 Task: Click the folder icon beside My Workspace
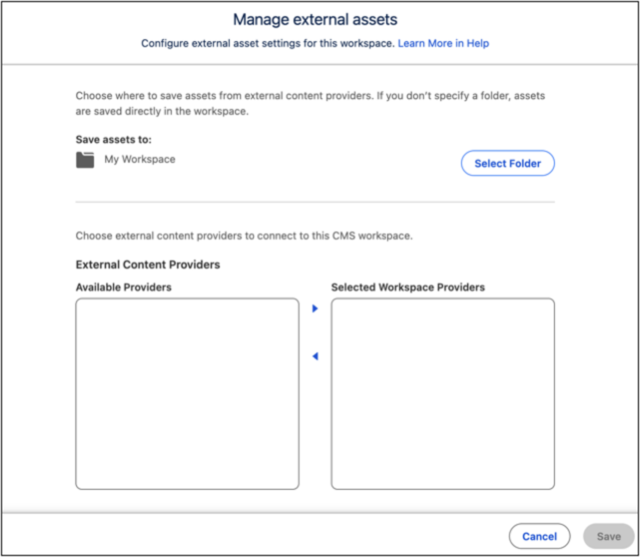point(85,160)
